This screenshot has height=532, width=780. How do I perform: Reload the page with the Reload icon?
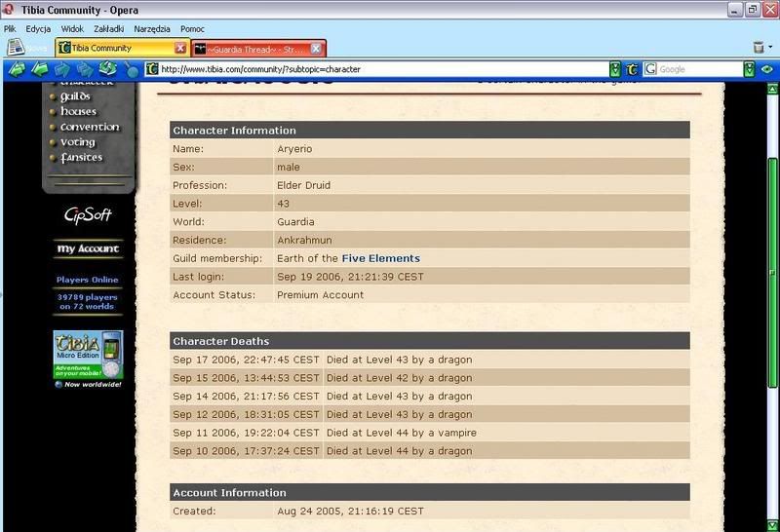[x=107, y=69]
